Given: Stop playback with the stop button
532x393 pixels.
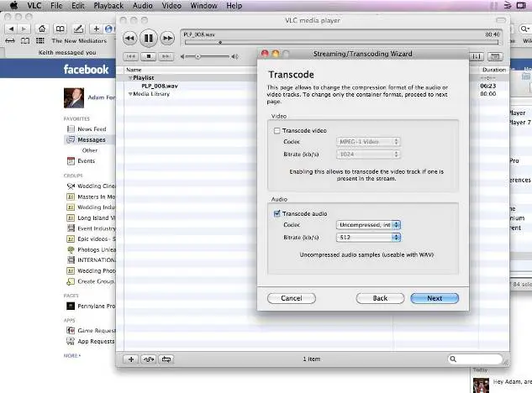Looking at the screenshot, I should click(x=148, y=56).
